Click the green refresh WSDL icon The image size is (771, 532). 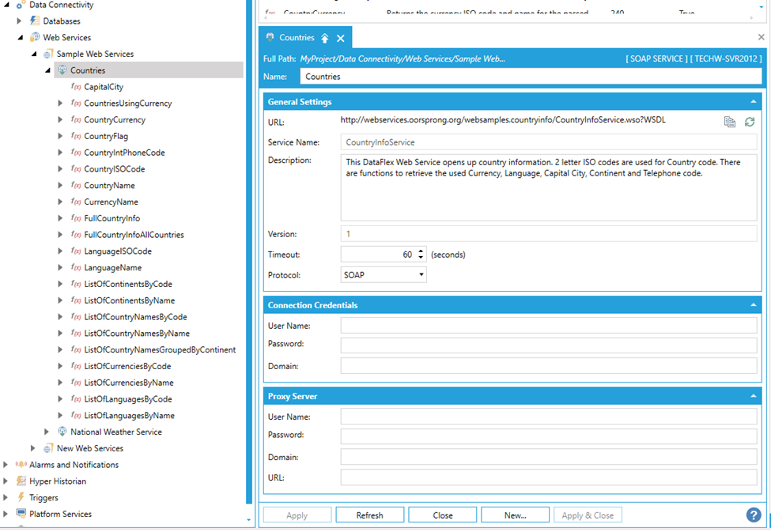coord(749,122)
